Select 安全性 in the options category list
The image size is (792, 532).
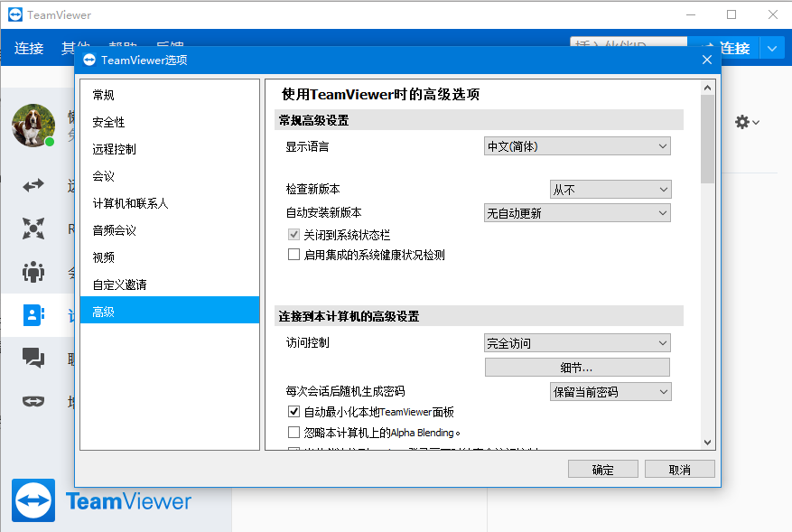click(170, 122)
